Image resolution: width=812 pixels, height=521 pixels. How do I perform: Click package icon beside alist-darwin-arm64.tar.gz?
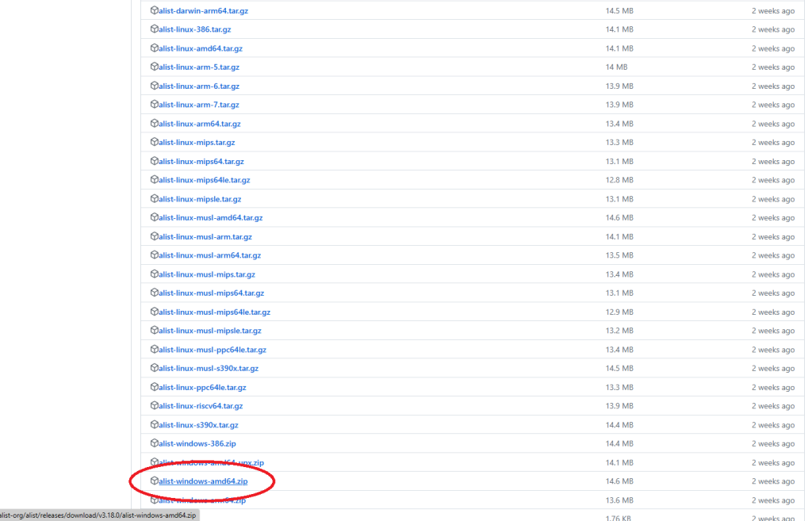point(154,11)
